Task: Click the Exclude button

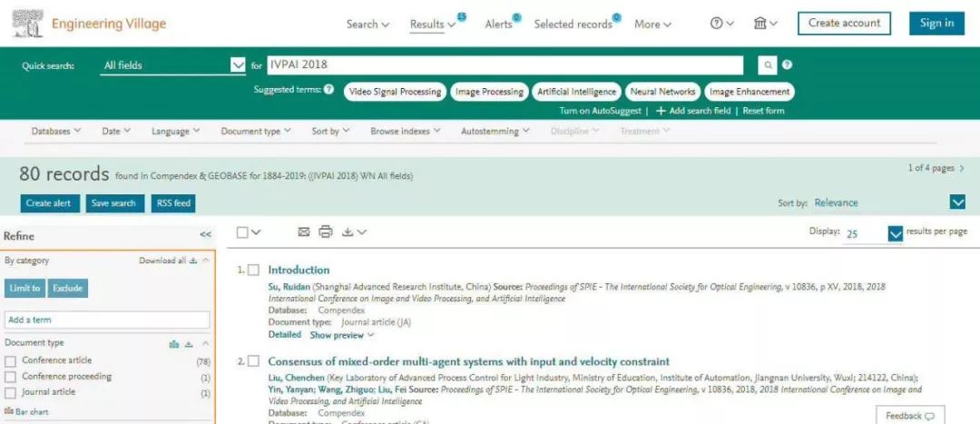Action: (x=67, y=288)
